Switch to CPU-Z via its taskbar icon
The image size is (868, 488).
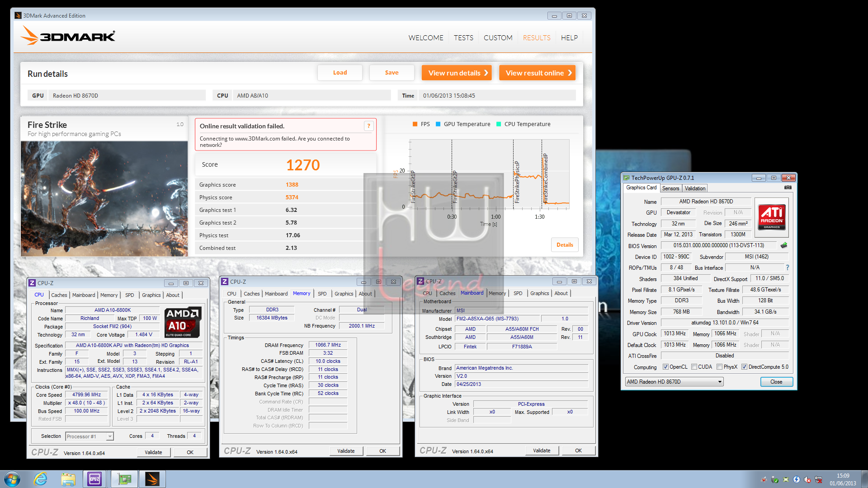94,479
